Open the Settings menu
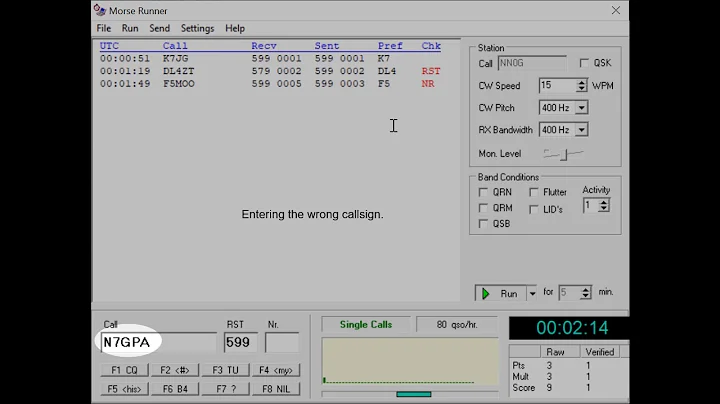The image size is (720, 404). tap(197, 28)
